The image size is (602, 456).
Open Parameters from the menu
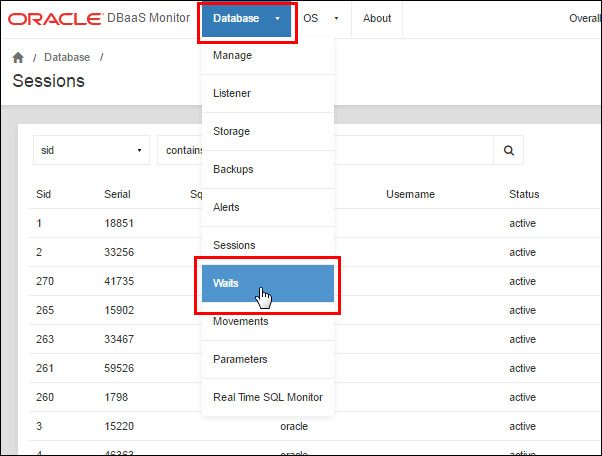pos(240,359)
